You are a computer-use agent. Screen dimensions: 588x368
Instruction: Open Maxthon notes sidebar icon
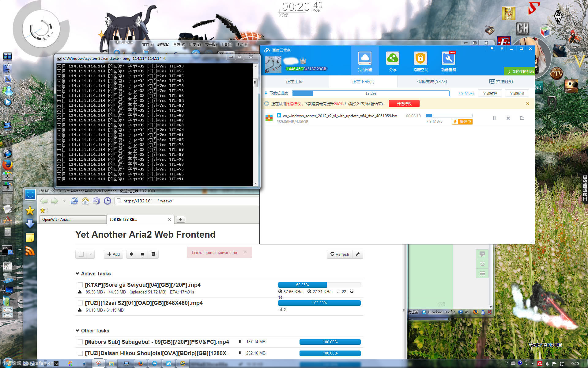coord(30,237)
